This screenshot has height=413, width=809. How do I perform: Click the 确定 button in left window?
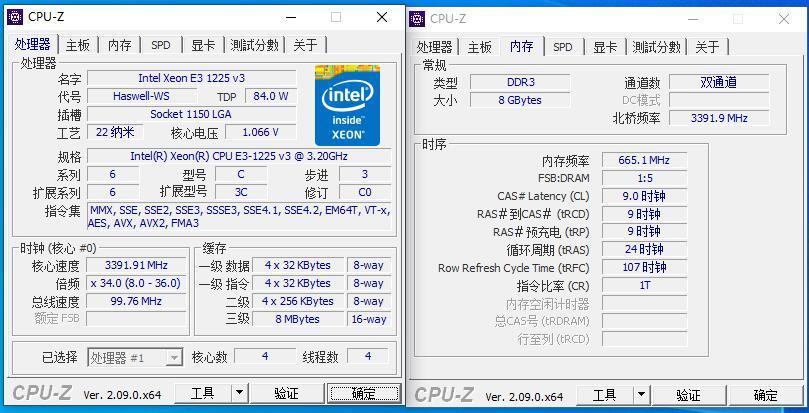point(364,393)
